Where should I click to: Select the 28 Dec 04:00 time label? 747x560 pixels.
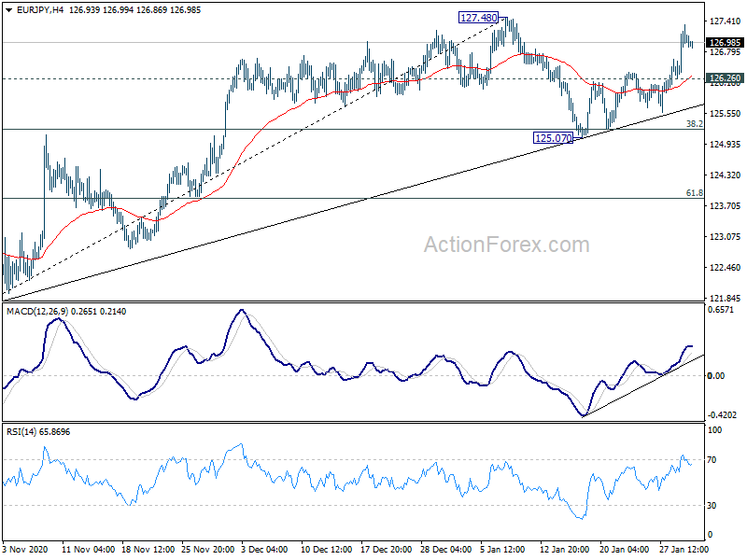tap(446, 549)
